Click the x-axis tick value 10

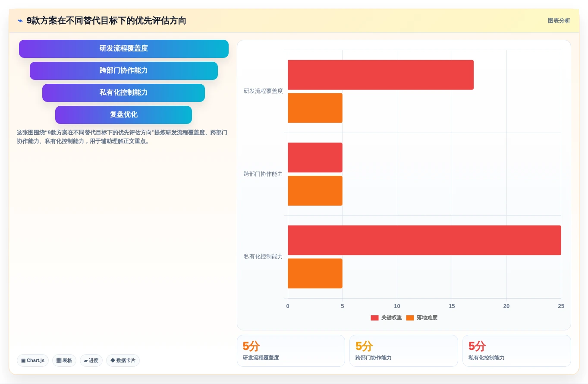tap(397, 306)
